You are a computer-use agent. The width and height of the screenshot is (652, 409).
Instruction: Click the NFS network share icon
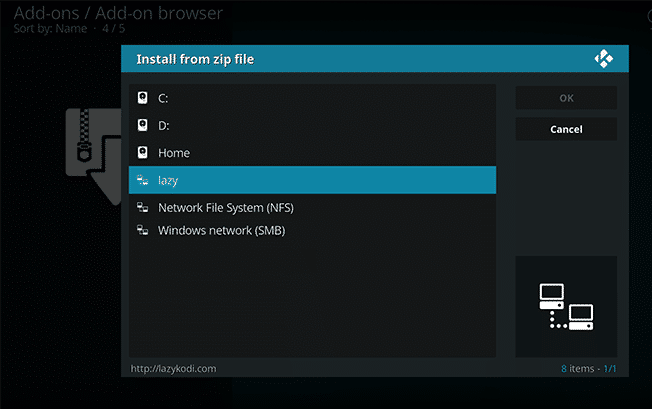(143, 208)
